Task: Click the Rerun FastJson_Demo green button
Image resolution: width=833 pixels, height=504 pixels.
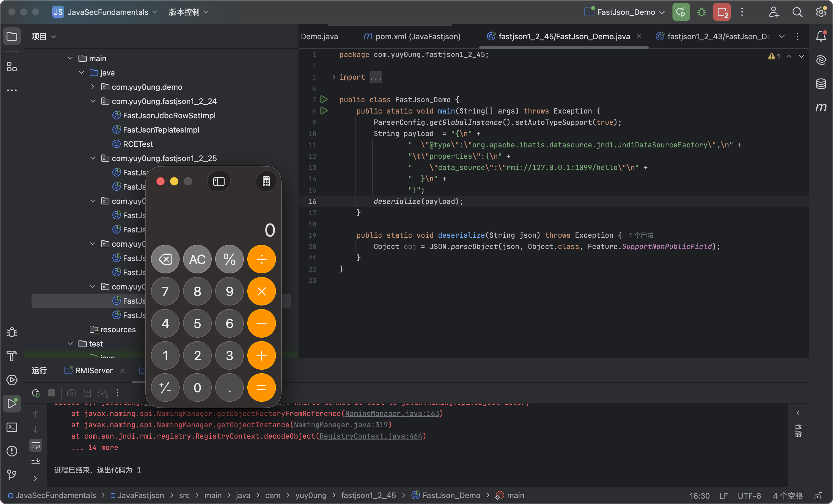Action: 681,12
